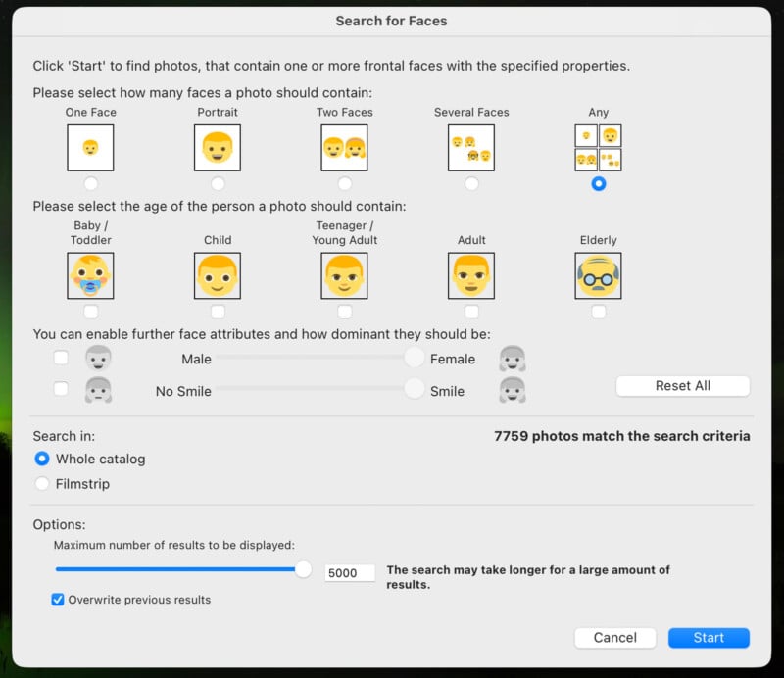
Task: Cancel the face search dialog
Action: click(615, 638)
